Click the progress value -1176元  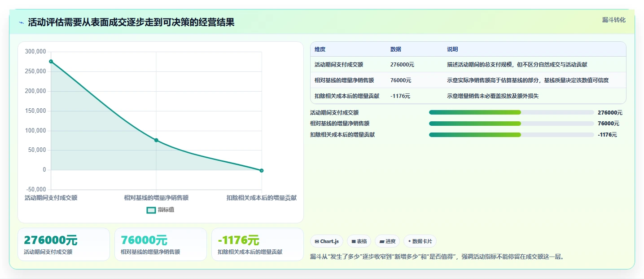click(608, 135)
